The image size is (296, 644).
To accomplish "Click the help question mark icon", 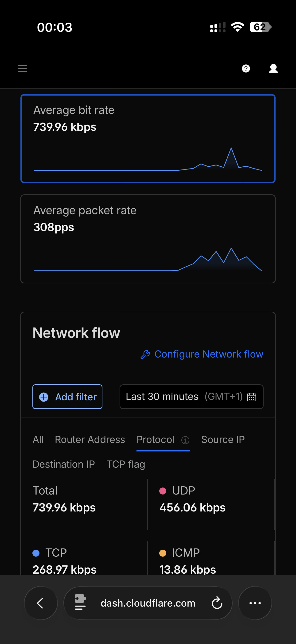I will tap(246, 68).
